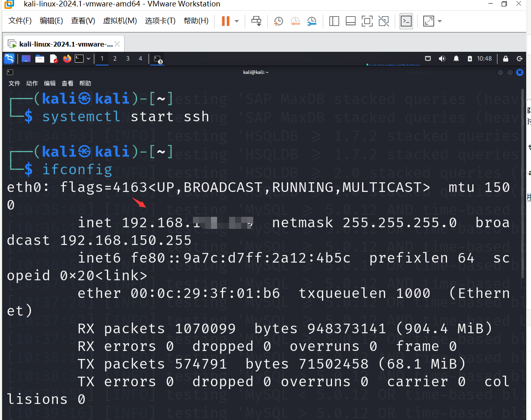
Task: Open the Kali applications menu
Action: point(9,59)
